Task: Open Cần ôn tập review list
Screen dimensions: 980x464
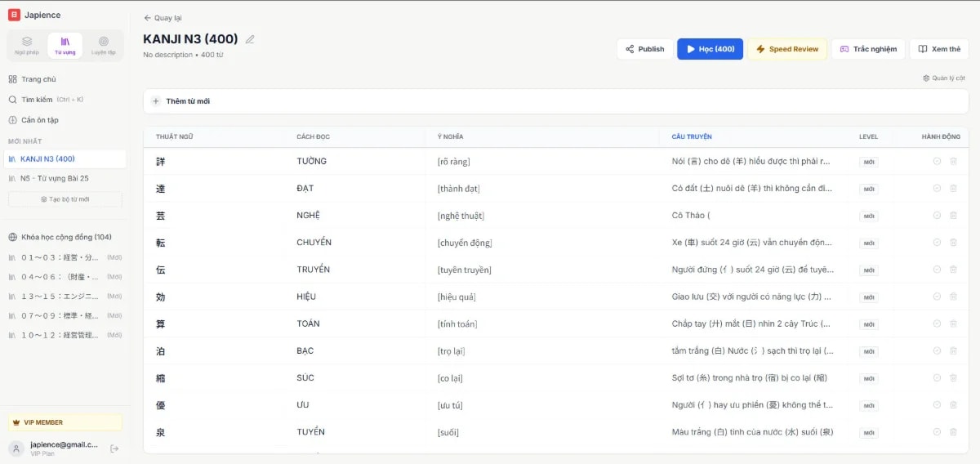Action: 39,120
